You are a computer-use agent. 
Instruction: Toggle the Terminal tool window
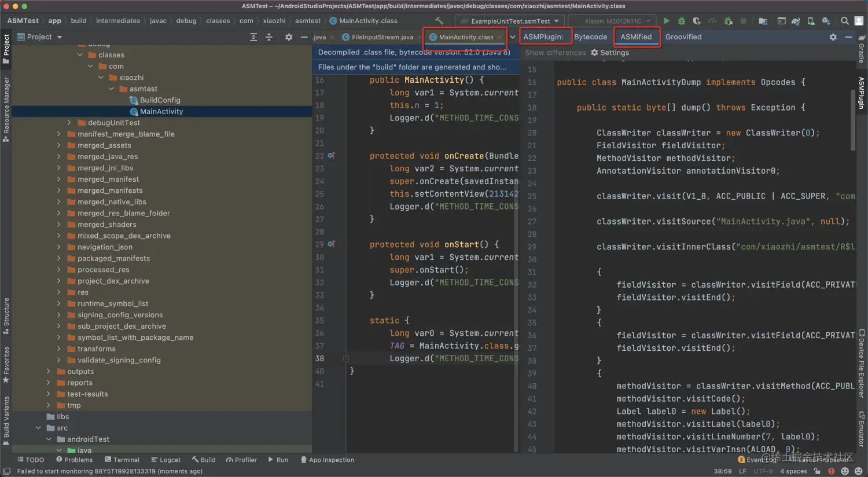coord(122,460)
